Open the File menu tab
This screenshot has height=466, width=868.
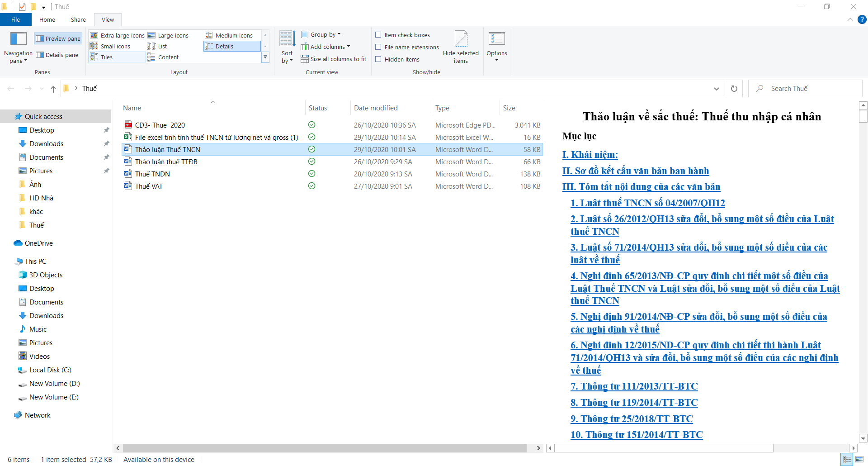tap(15, 20)
